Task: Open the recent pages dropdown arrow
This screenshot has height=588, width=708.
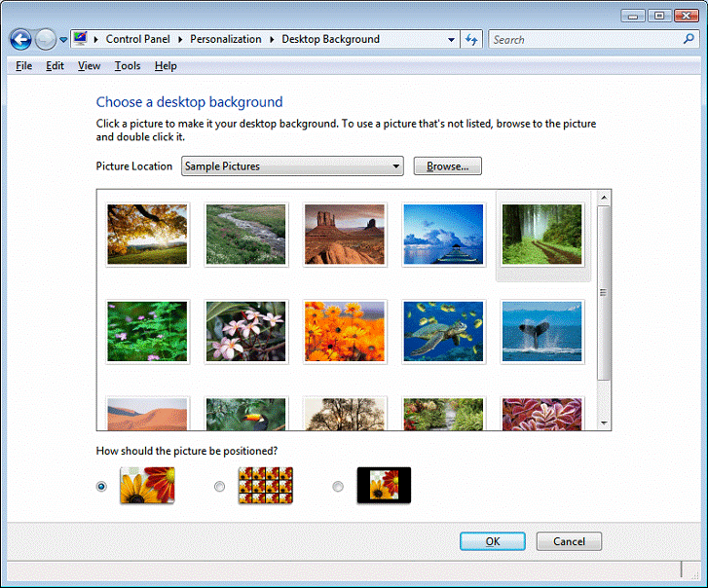Action: [63, 40]
